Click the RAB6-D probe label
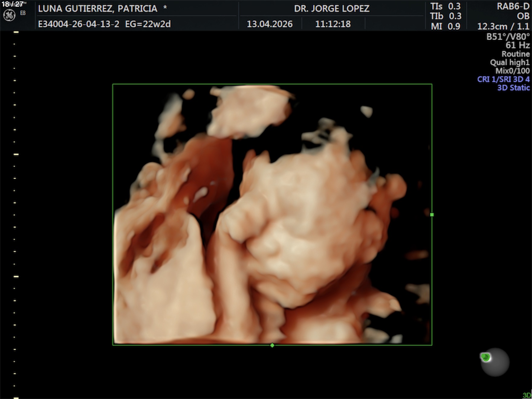 point(513,6)
